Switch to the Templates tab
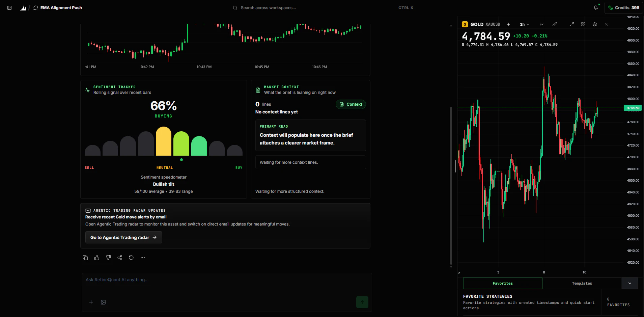644x317 pixels. click(x=582, y=283)
